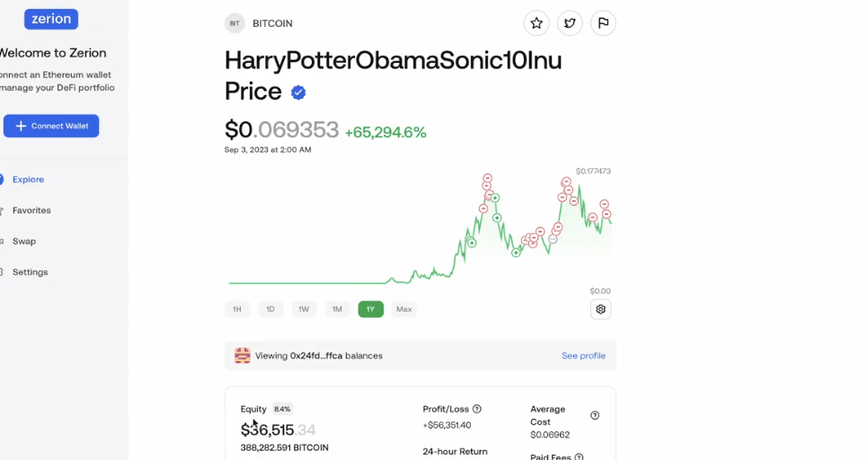Viewport: 868px width, 460px height.
Task: Click the star favorite icon
Action: pyautogui.click(x=536, y=23)
